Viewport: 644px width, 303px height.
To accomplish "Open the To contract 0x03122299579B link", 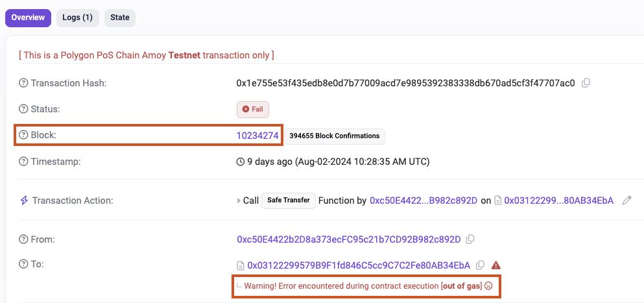I will (x=359, y=265).
